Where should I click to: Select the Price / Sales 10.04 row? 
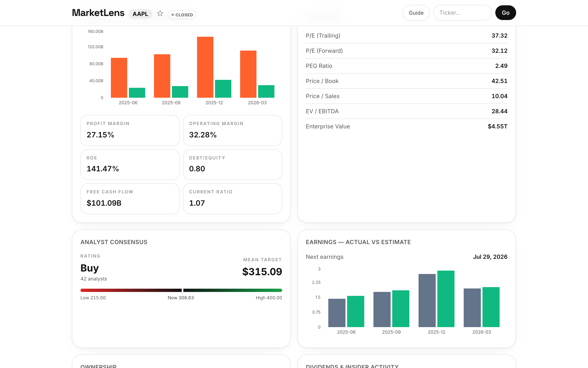tap(406, 96)
